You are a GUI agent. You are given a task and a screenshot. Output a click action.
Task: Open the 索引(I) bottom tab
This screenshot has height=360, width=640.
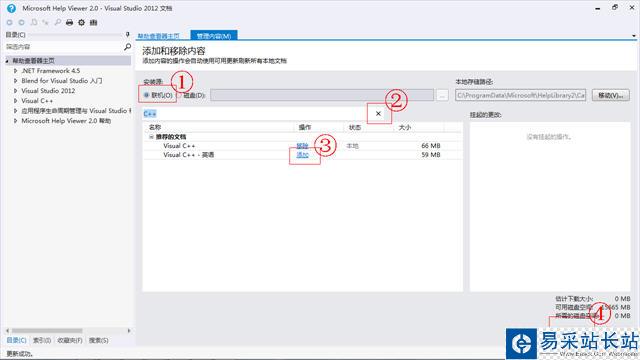point(42,340)
